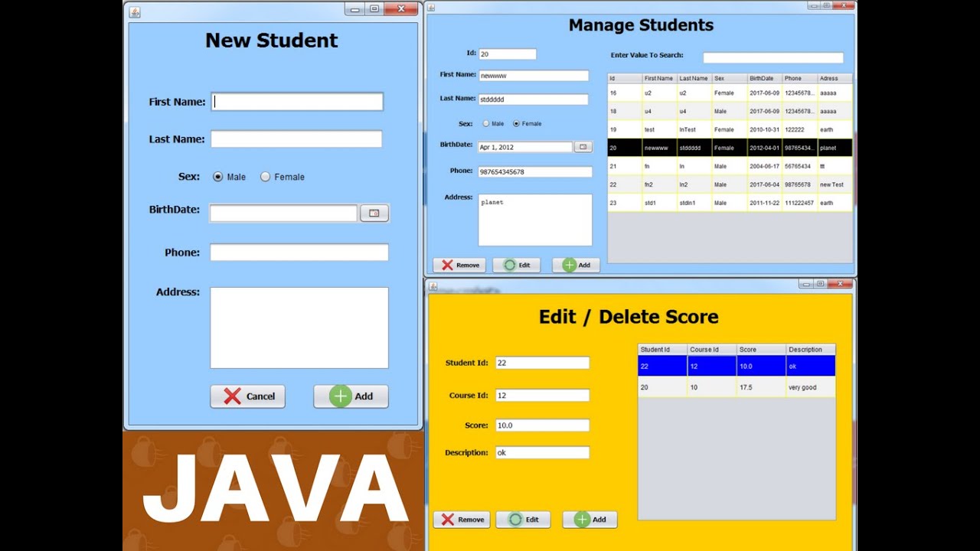The image size is (980, 551).
Task: Focus BirthDate field showing Apr 1, 2012
Action: pos(525,147)
